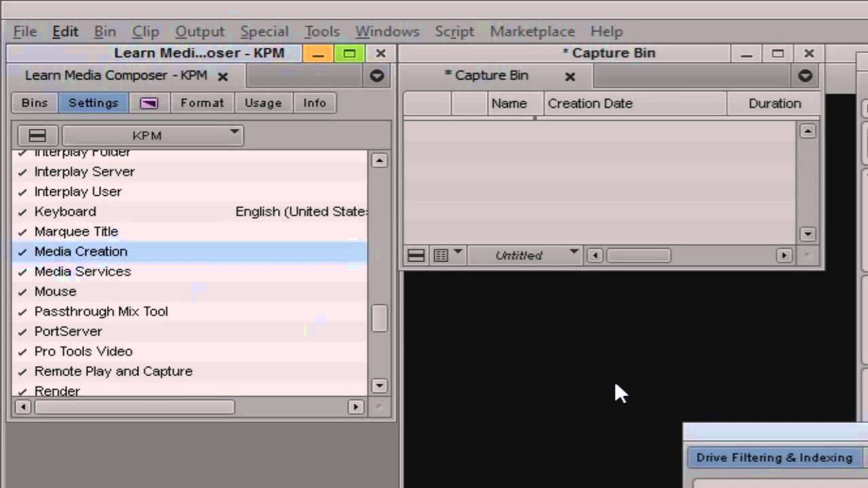This screenshot has height=488, width=868.
Task: Open the Edit menu
Action: 65,31
